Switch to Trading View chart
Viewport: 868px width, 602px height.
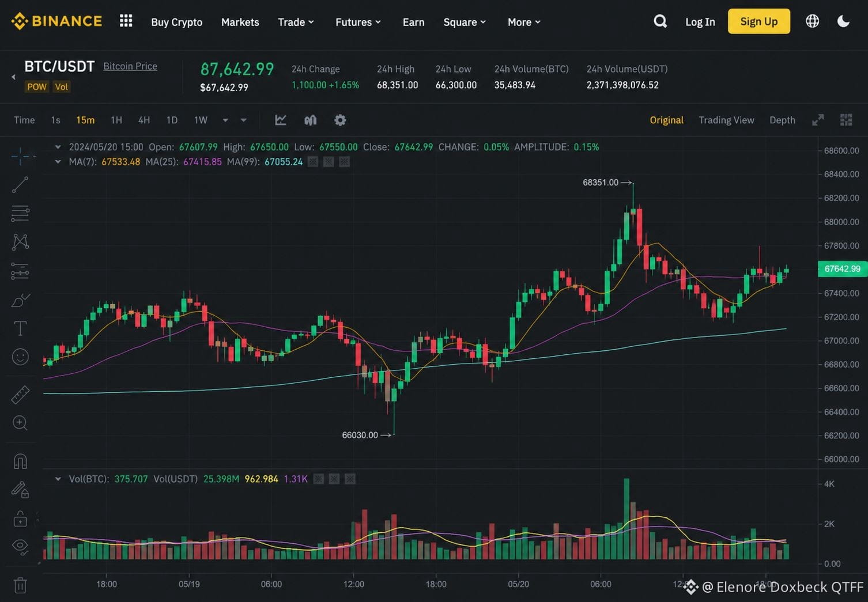726,120
